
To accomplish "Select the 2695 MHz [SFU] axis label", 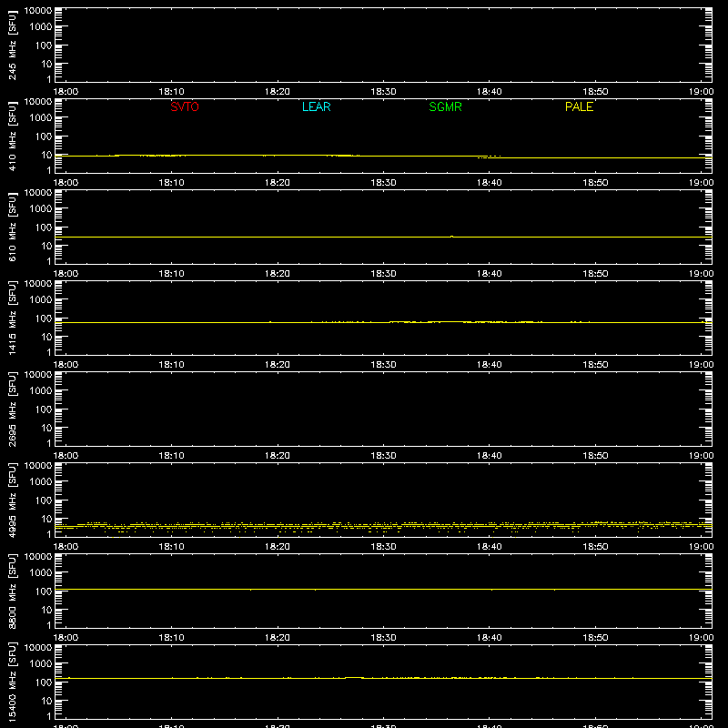I will pyautogui.click(x=12, y=409).
